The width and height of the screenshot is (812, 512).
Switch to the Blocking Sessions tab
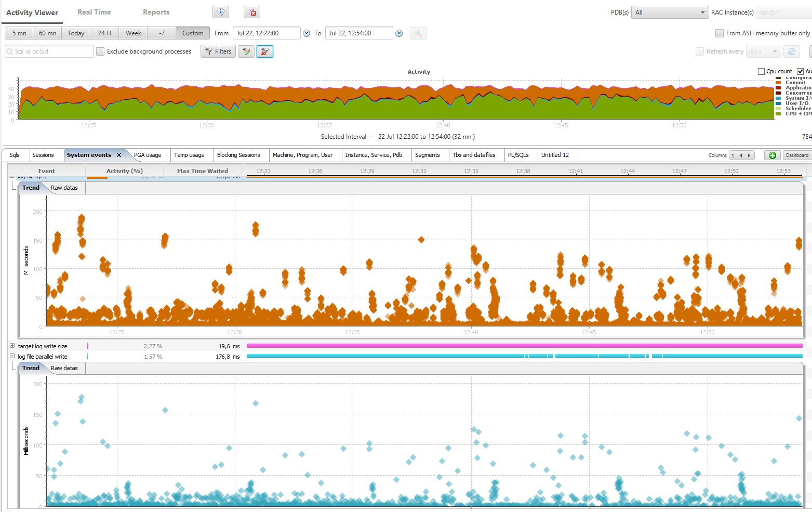238,155
